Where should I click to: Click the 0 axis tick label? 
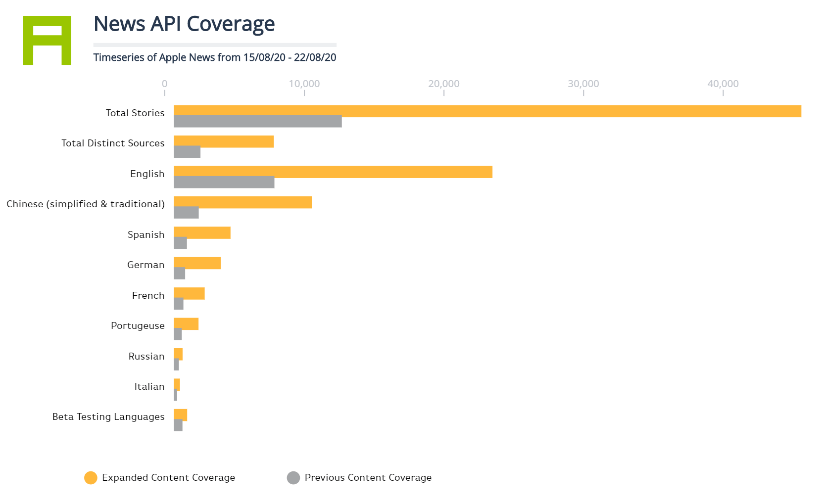tap(165, 84)
